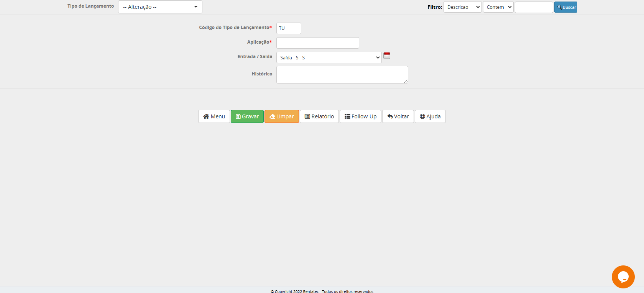Open Ajuda help button
This screenshot has width=644, height=293.
tap(430, 116)
